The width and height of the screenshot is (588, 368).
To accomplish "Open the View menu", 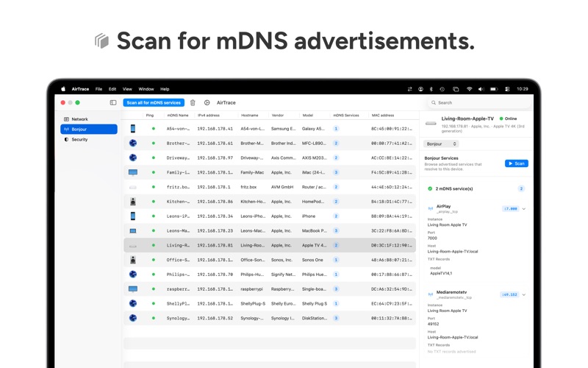I will [x=127, y=89].
